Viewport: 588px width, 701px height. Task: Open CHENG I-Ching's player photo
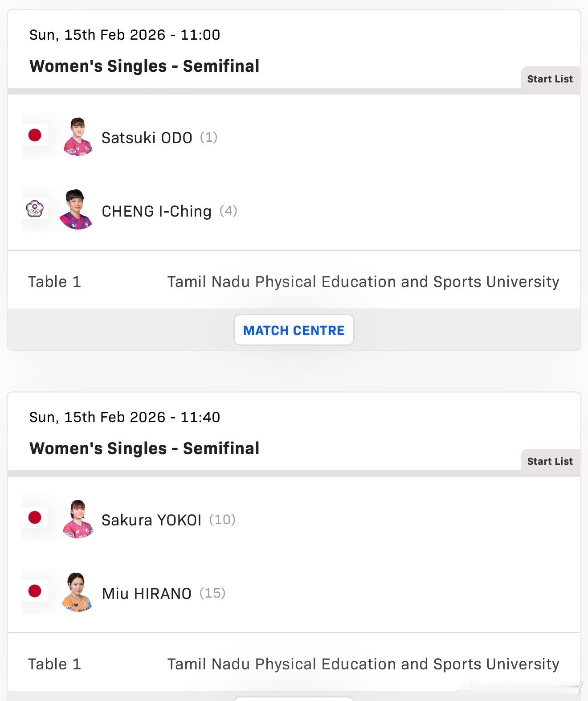[x=76, y=209]
